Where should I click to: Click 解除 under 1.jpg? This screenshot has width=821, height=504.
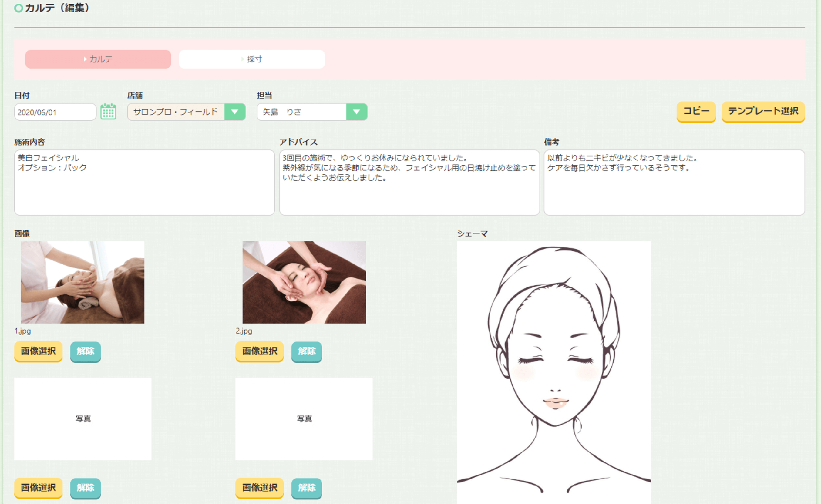[x=85, y=351]
